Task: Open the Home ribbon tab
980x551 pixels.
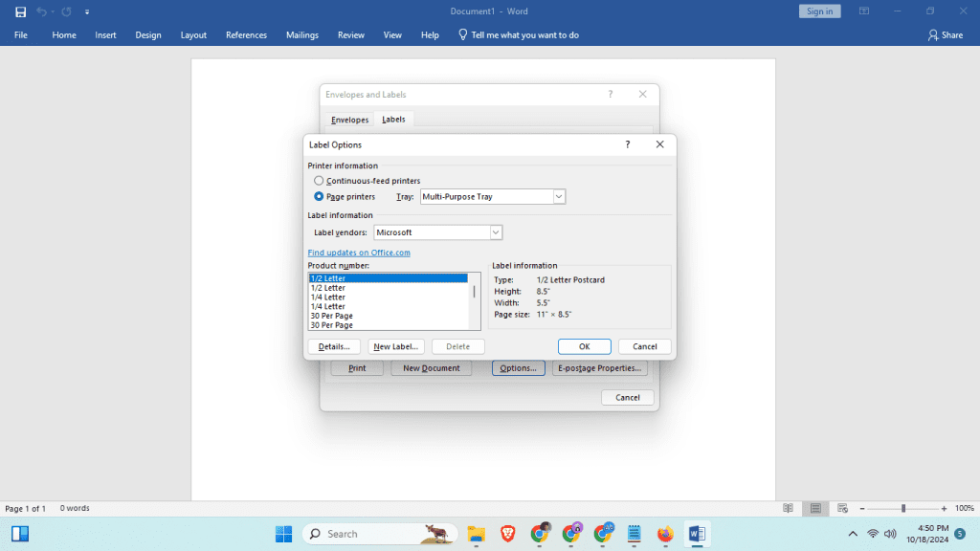Action: point(64,35)
